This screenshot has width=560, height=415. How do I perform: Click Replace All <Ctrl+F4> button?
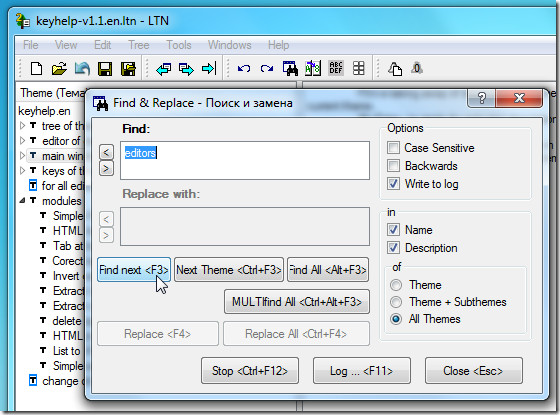(x=296, y=334)
